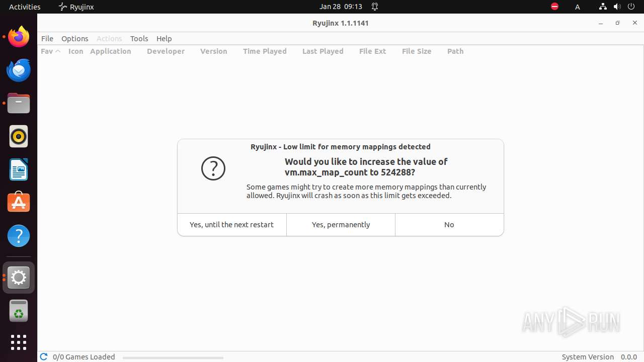Image resolution: width=644 pixels, height=362 pixels.
Task: Maximize the Ryujinx window
Action: click(x=618, y=23)
